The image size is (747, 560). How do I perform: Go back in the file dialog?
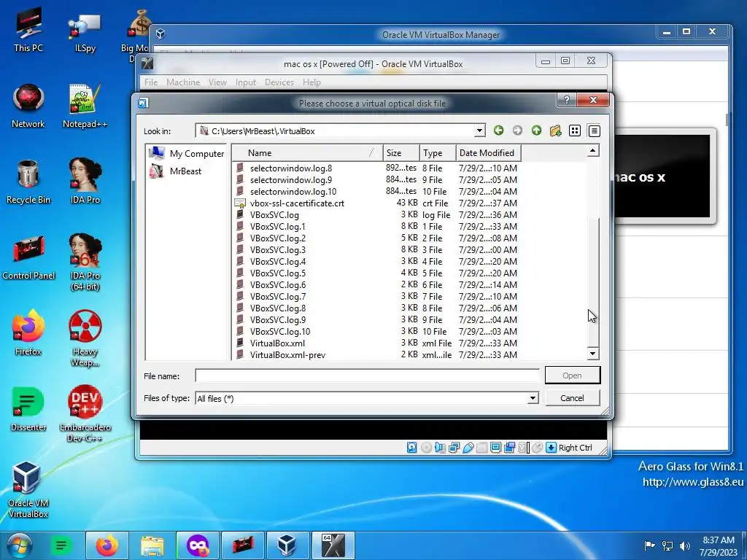point(498,131)
